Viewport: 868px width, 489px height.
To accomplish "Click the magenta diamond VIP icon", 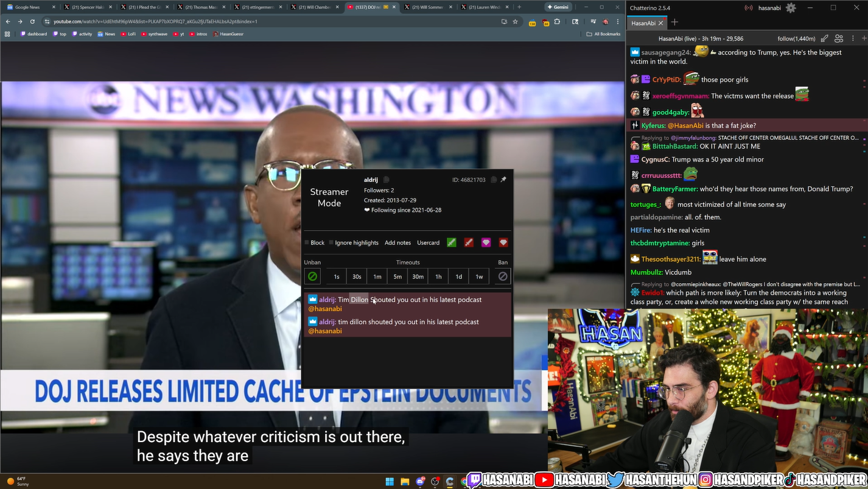I will pyautogui.click(x=486, y=242).
